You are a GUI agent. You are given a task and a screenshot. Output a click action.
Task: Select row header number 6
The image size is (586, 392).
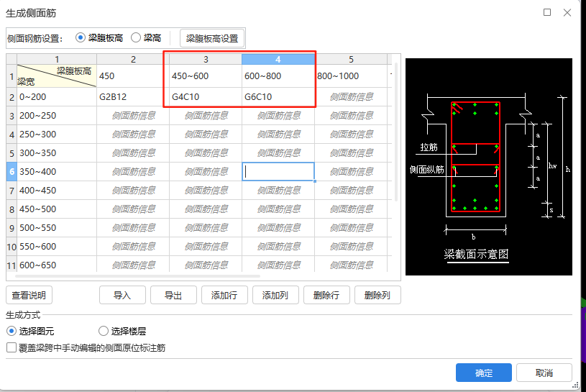click(12, 171)
